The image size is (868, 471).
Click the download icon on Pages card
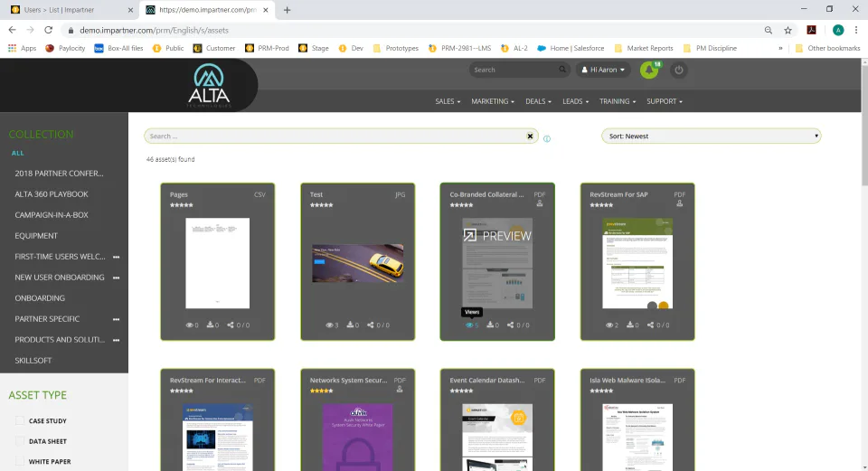coord(211,325)
